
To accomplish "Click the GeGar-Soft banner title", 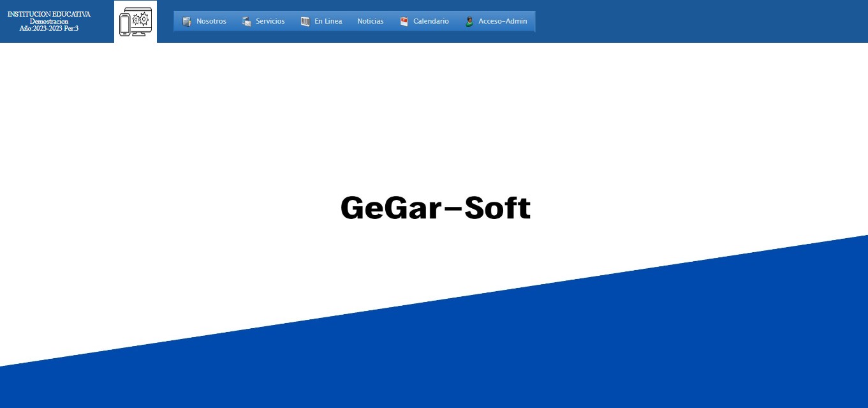I will (435, 208).
